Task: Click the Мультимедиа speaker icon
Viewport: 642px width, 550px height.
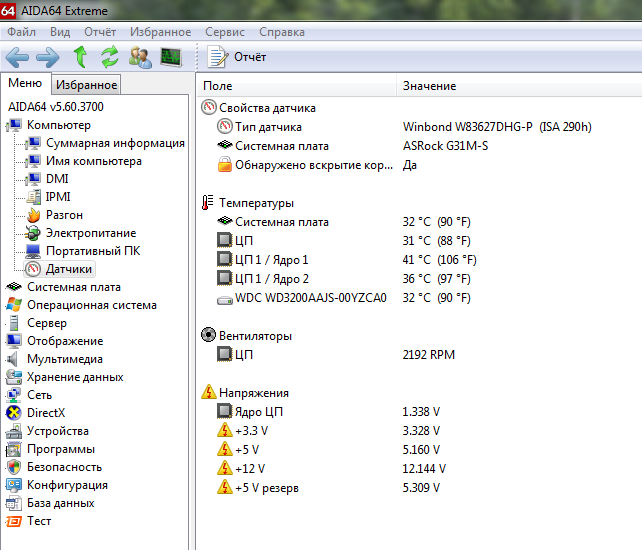Action: point(13,359)
